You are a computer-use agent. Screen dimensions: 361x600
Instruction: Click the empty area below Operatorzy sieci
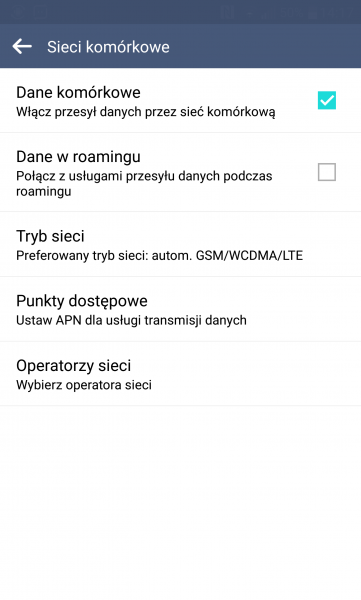[180, 502]
